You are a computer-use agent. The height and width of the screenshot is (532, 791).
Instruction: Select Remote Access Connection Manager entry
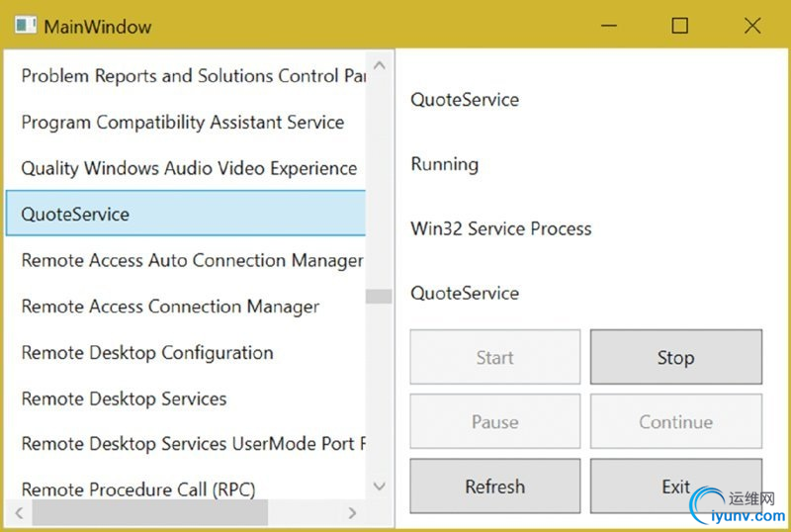tap(170, 307)
